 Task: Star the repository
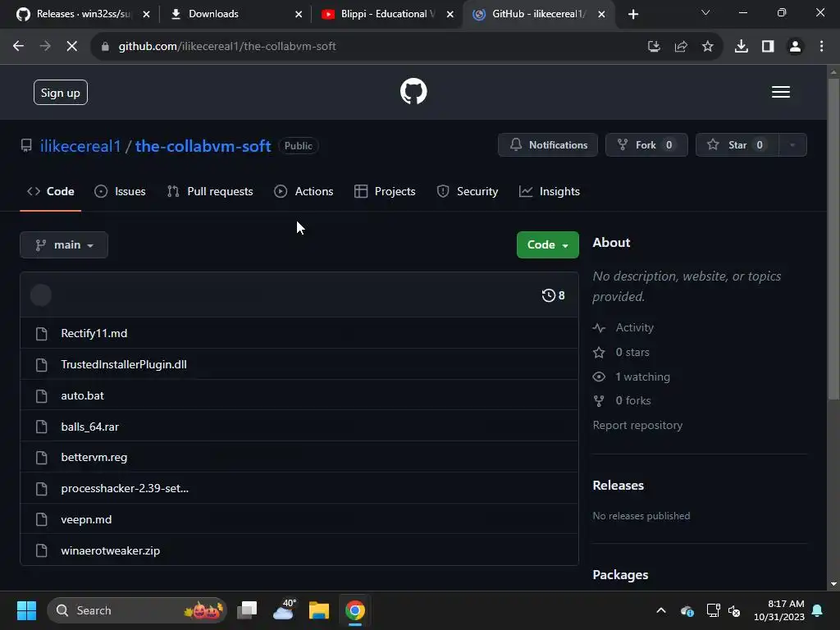[737, 145]
